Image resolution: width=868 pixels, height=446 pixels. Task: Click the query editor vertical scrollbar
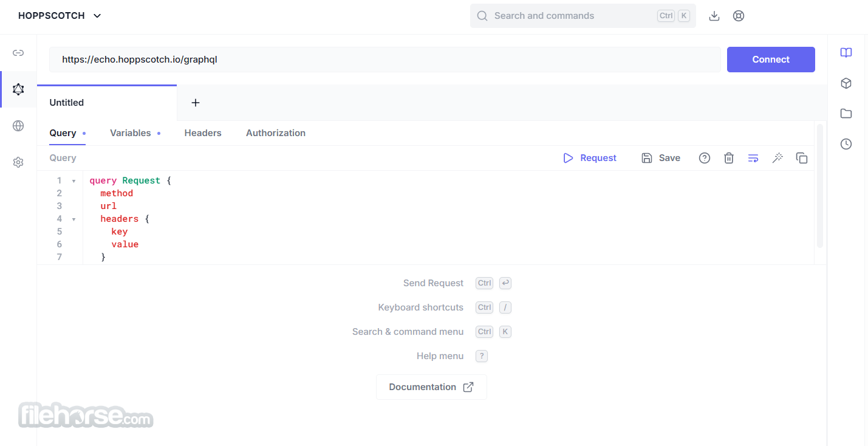click(820, 185)
